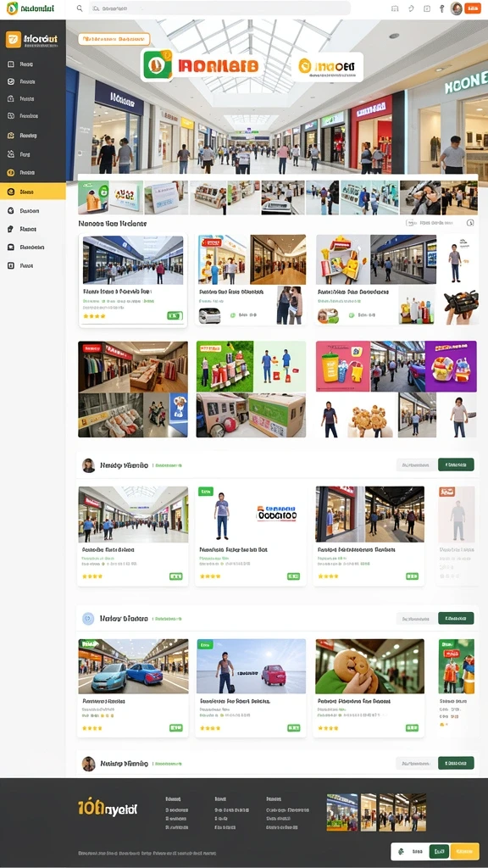Click the blue round avatar in second seller row
488x868 pixels.
coord(88,618)
